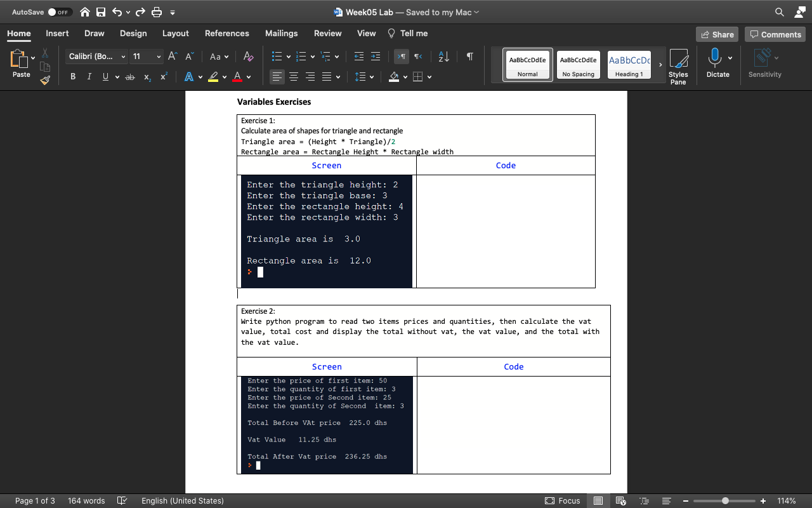Viewport: 812px width, 508px height.
Task: Open the Mailings tab
Action: coord(281,33)
